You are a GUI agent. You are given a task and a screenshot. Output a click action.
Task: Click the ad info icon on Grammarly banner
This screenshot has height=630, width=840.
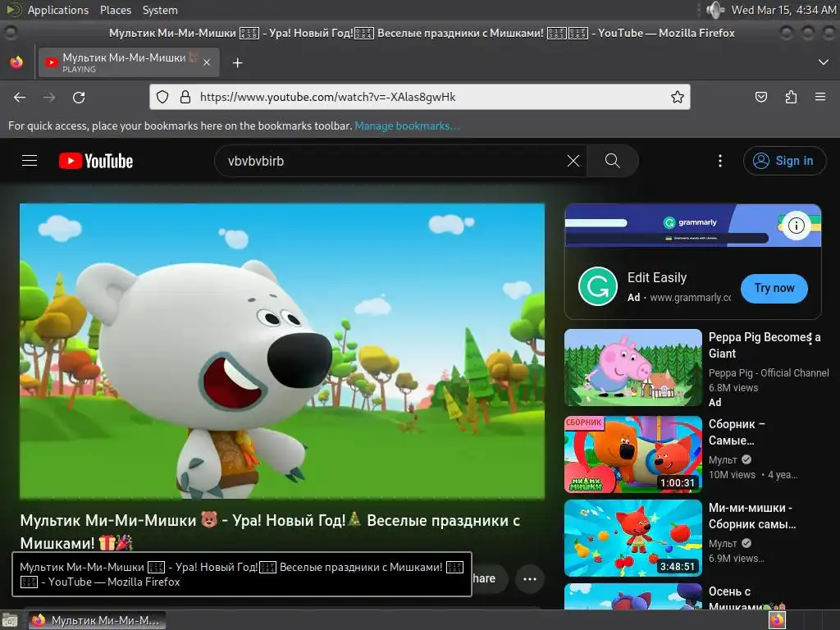[x=796, y=226]
